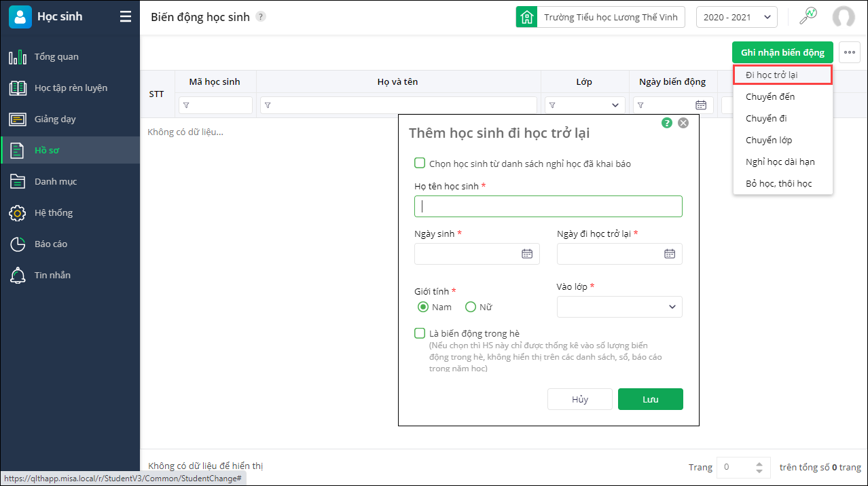868x486 pixels.
Task: Click the Ngày biến động filter calendar icon
Action: tap(701, 105)
